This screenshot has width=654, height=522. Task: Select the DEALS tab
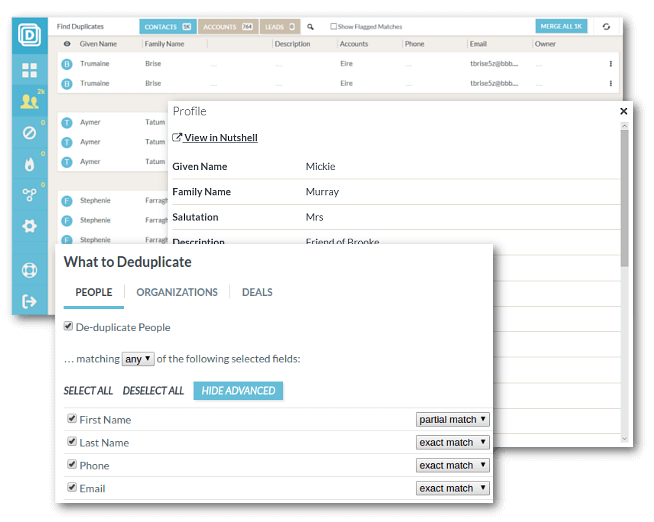257,292
